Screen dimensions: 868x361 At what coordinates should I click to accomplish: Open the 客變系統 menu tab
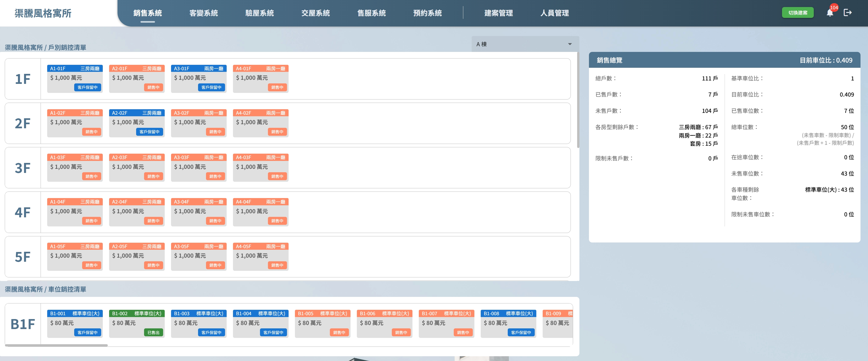(x=204, y=13)
